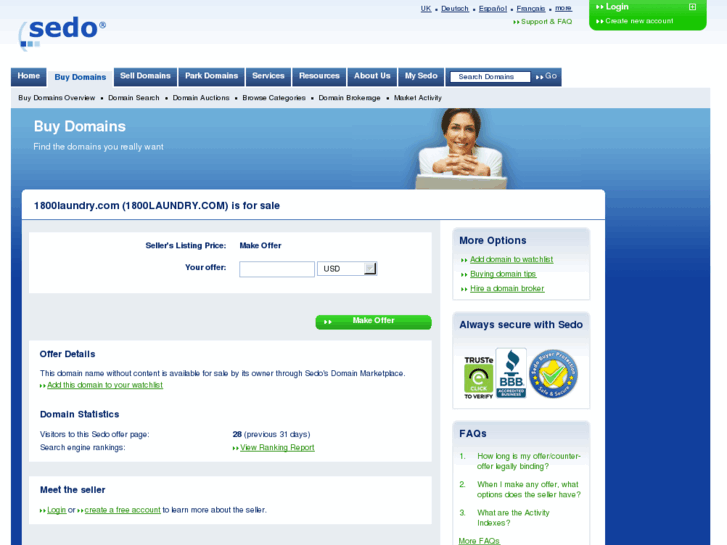This screenshot has width=727, height=545.
Task: Click the BBB accredited business badge
Action: point(511,373)
